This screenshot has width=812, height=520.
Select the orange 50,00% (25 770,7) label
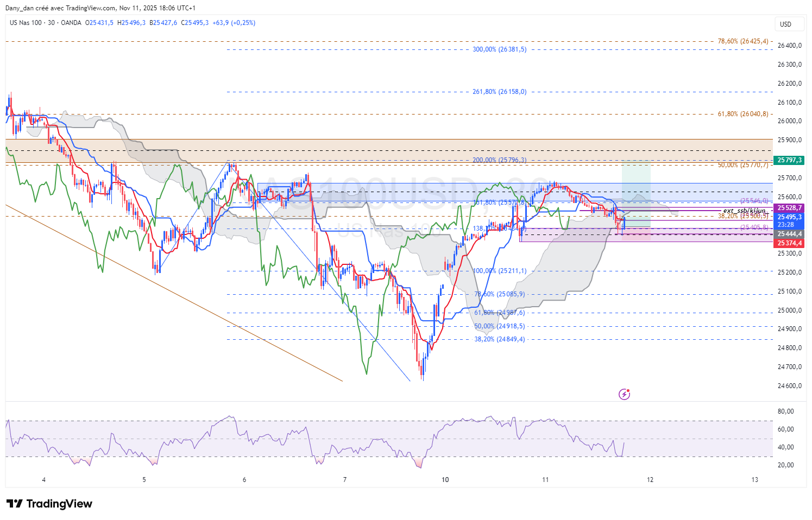[743, 165]
